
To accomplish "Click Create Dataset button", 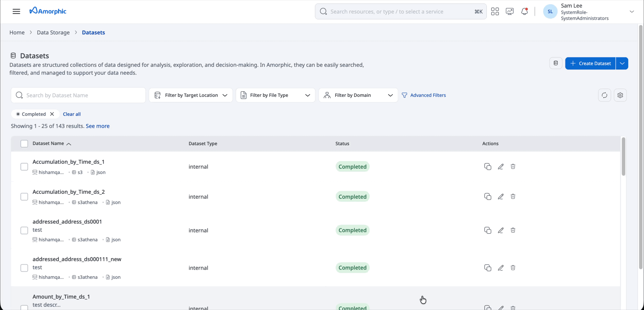I will 590,63.
